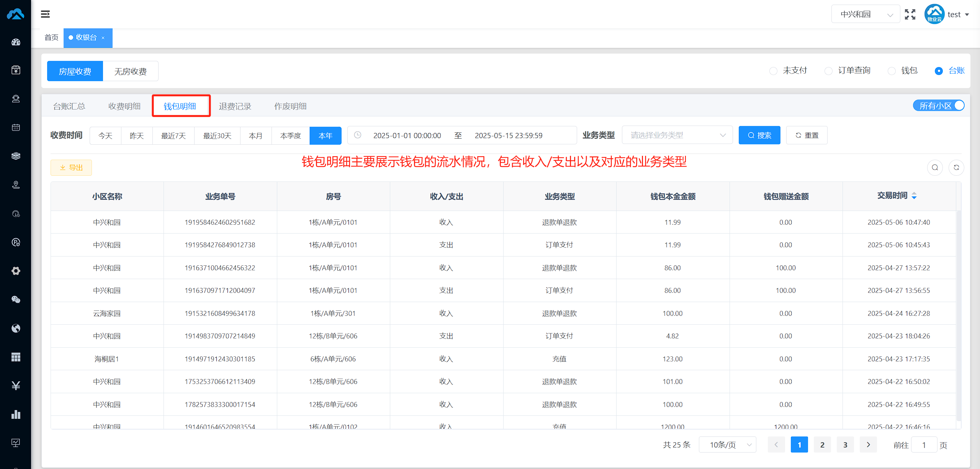Click the 重置 reset button

(807, 135)
